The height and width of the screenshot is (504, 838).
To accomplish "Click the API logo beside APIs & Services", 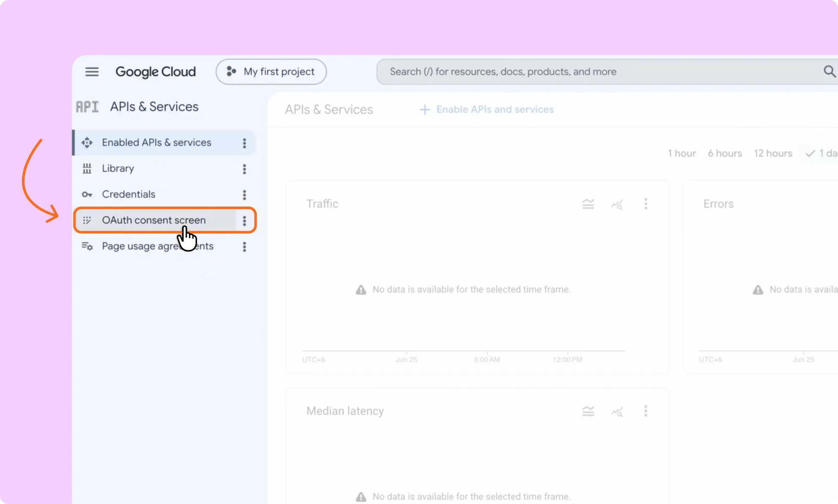I will pyautogui.click(x=87, y=106).
